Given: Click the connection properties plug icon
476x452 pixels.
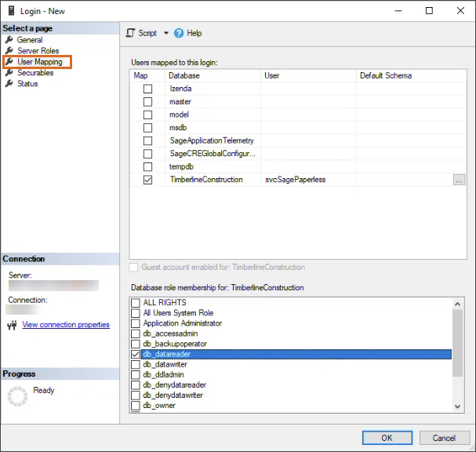Looking at the screenshot, I should coord(12,325).
